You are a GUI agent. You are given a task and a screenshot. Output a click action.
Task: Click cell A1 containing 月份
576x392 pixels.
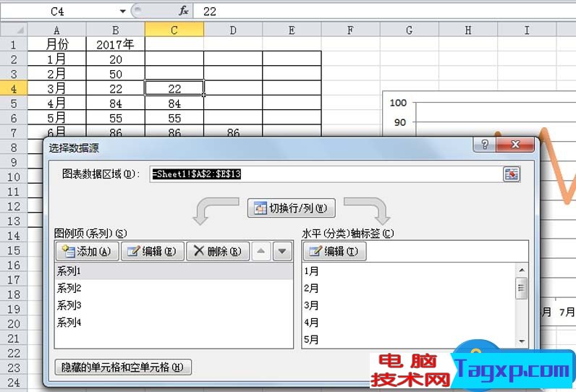coord(56,44)
